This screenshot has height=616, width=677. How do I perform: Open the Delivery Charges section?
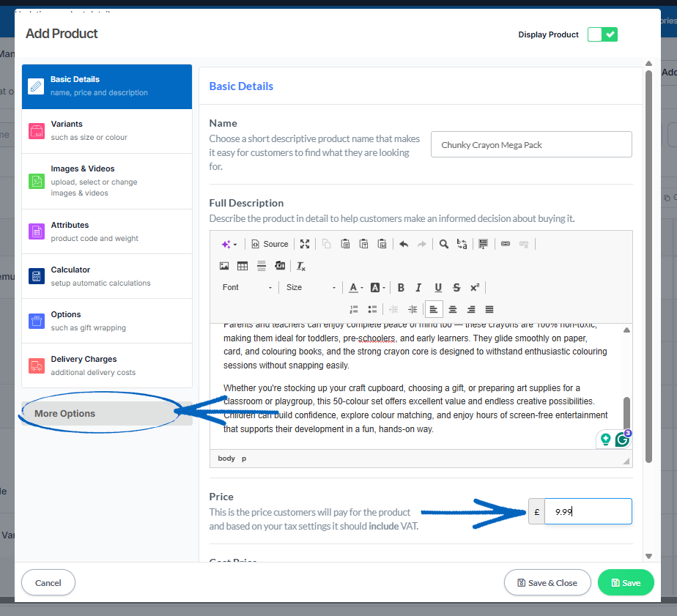pos(107,365)
